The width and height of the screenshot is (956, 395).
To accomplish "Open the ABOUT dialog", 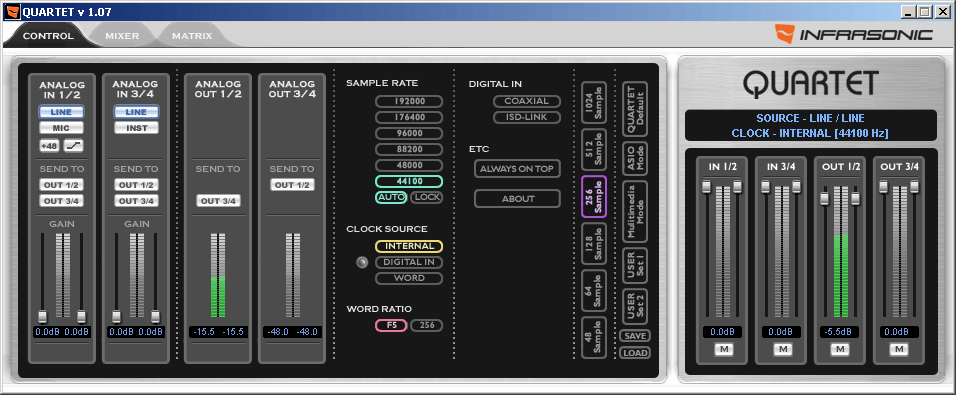I will pos(517,199).
